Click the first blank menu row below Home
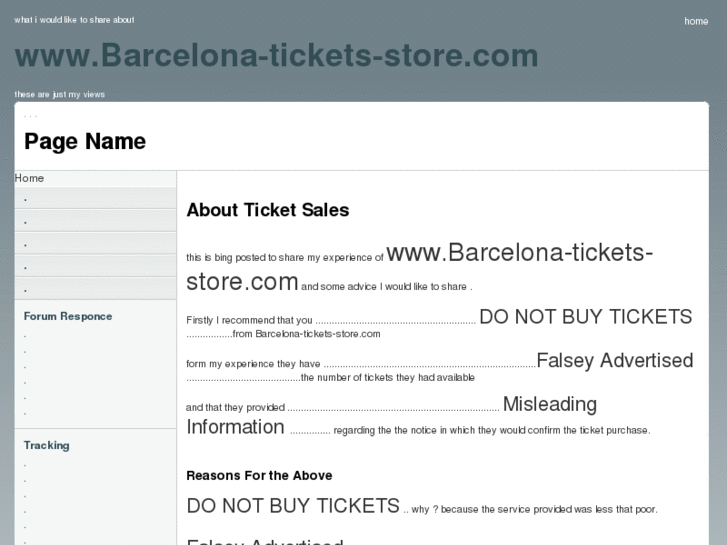The width and height of the screenshot is (727, 545). click(x=95, y=198)
